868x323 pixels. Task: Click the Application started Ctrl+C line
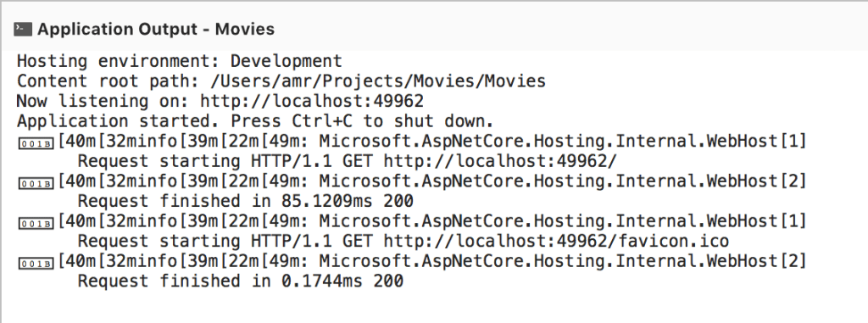pyautogui.click(x=255, y=120)
